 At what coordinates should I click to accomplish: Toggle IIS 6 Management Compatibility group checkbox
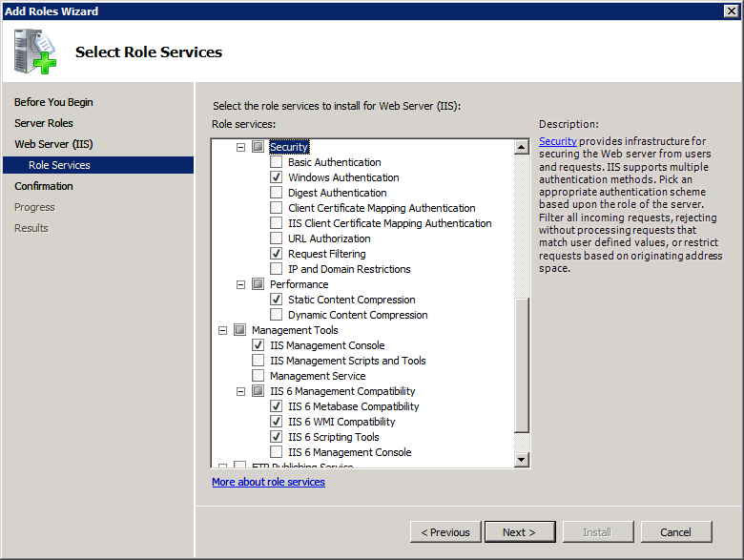coord(258,391)
